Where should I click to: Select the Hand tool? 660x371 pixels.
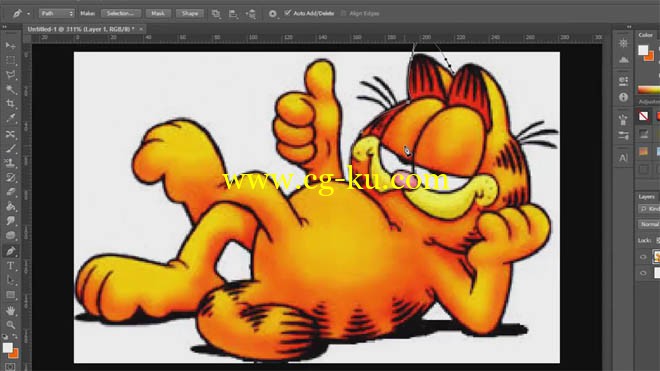click(11, 311)
